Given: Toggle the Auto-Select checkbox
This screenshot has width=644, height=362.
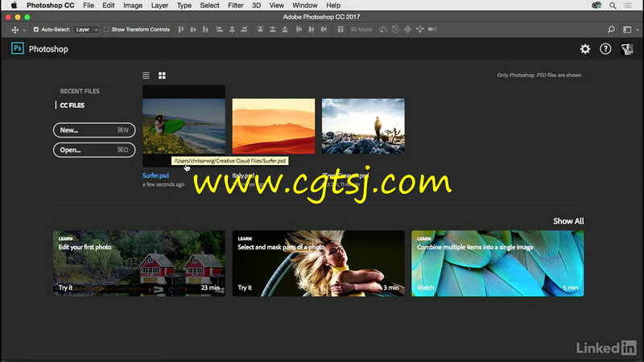Looking at the screenshot, I should [35, 30].
